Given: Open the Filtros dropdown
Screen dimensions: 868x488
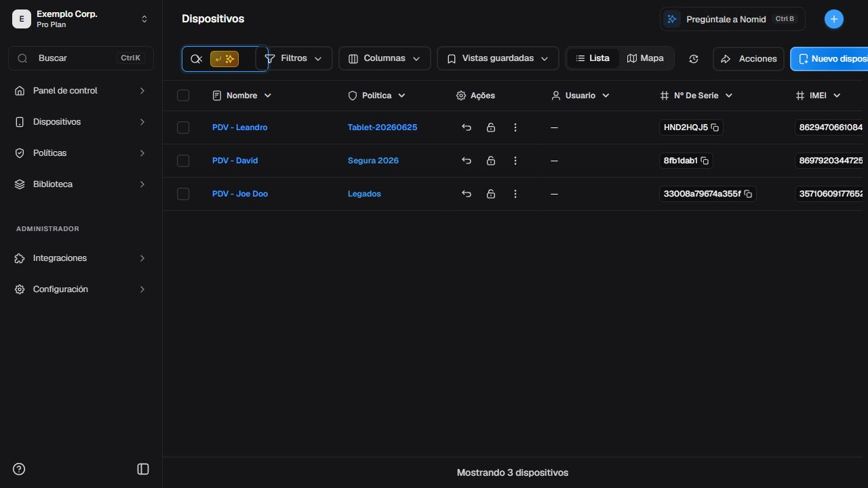Looking at the screenshot, I should (294, 58).
